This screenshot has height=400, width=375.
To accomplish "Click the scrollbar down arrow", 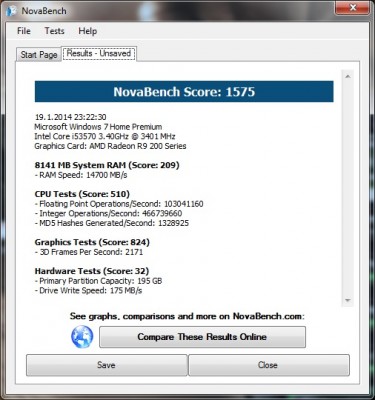I will [348, 300].
